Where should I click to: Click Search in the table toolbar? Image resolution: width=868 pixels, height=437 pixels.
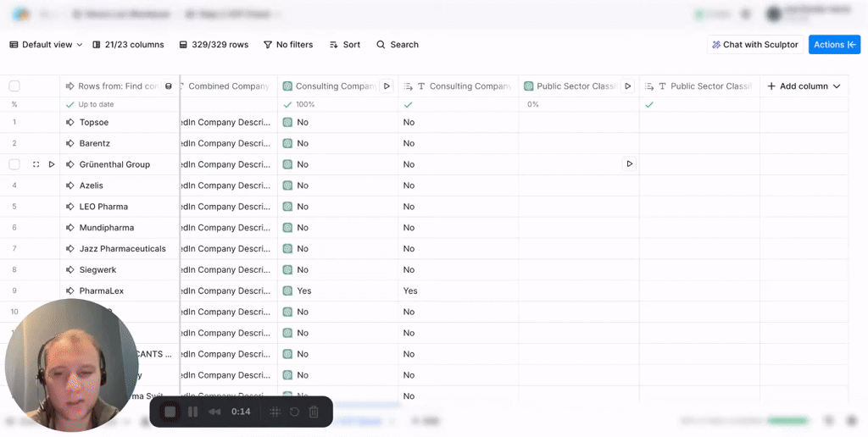[398, 45]
